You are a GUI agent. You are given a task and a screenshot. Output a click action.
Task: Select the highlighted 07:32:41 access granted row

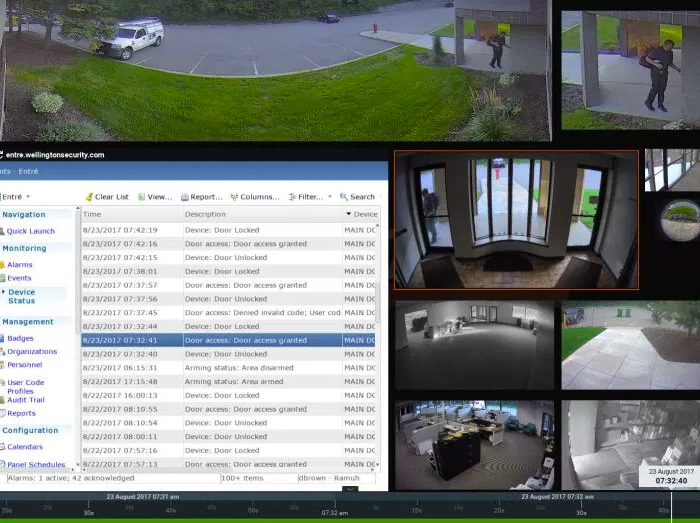(x=230, y=340)
